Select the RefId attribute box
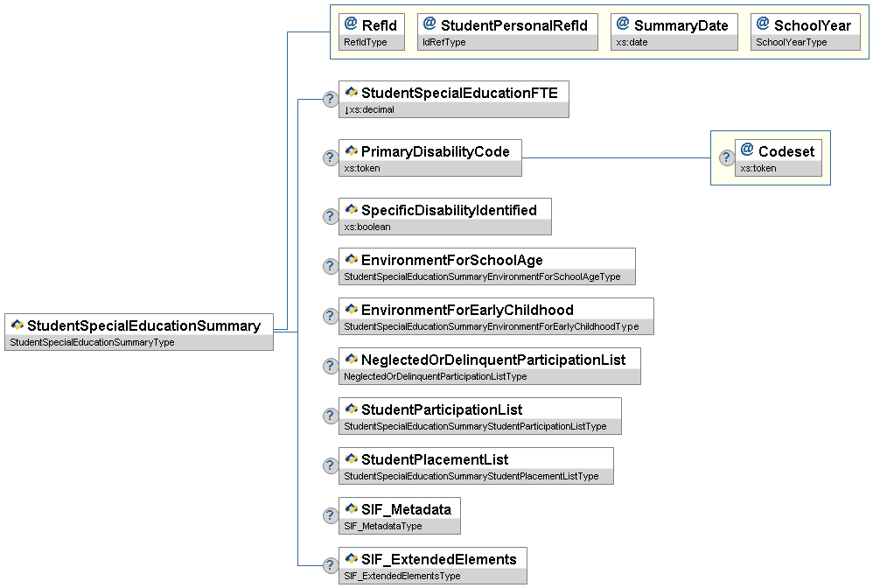Image resolution: width=873 pixels, height=588 pixels. click(x=372, y=31)
